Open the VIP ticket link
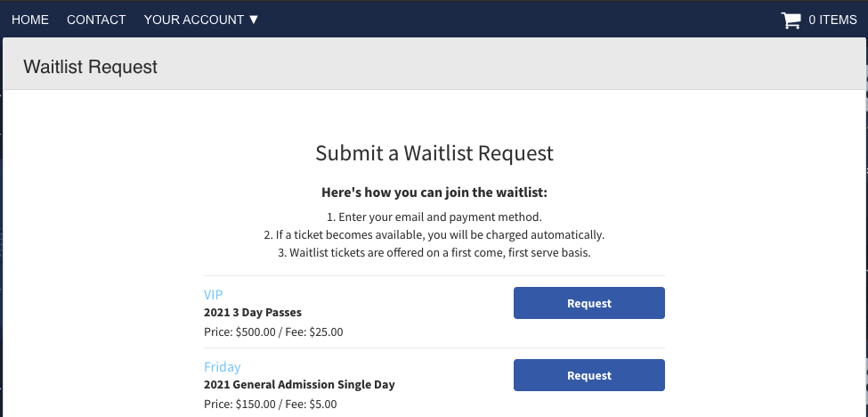868x417 pixels. click(213, 295)
